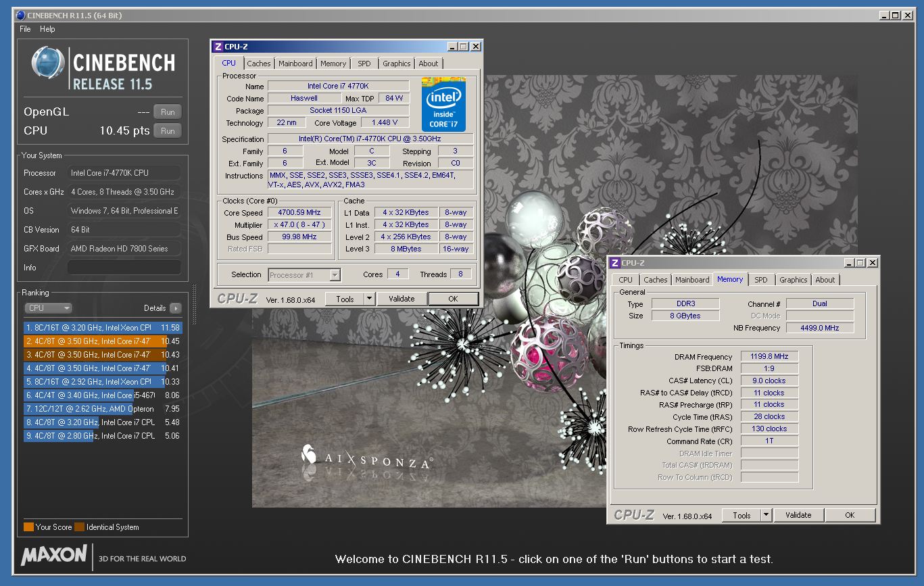Click the Cinebench title bar app icon
The width and height of the screenshot is (924, 586).
tap(20, 15)
